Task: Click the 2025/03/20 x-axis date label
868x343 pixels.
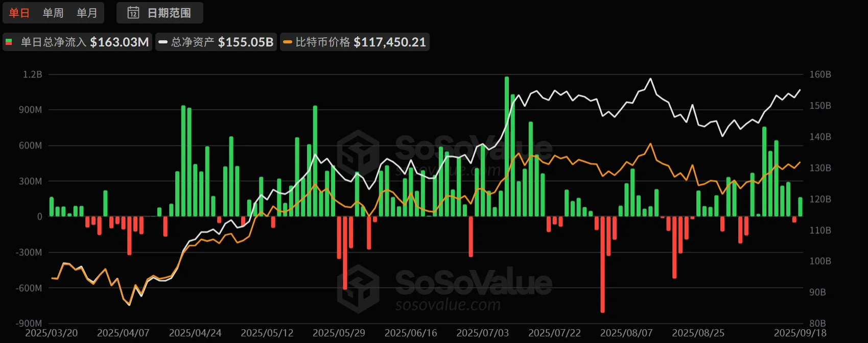Action: click(52, 333)
